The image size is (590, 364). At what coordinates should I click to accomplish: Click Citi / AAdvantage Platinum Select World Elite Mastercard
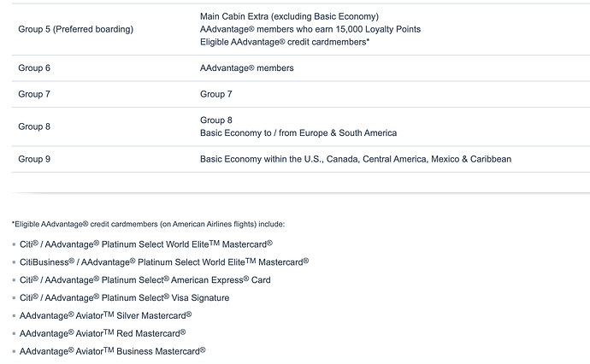[x=146, y=244]
